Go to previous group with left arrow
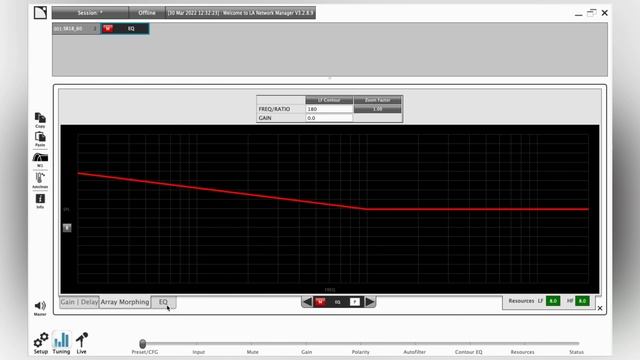The height and width of the screenshot is (360, 640). pos(307,302)
